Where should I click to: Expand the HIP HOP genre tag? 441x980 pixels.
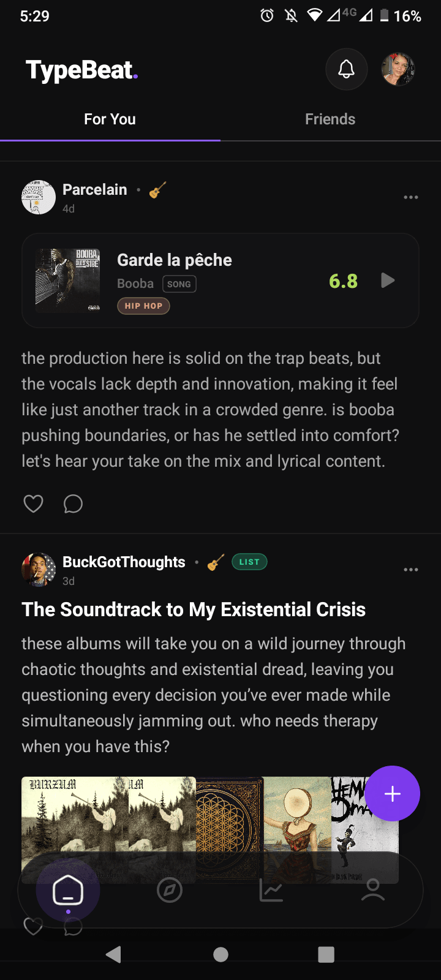(143, 306)
